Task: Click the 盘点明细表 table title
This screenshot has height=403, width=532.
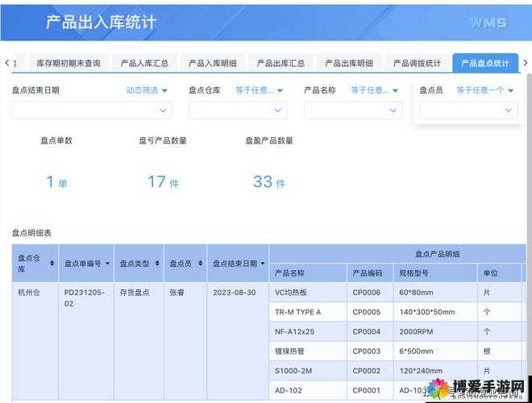Action: [x=31, y=233]
